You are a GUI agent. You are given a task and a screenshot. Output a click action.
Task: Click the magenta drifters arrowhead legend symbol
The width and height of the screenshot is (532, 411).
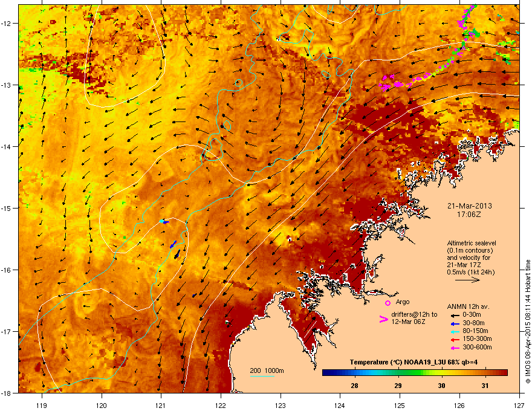pos(383,319)
